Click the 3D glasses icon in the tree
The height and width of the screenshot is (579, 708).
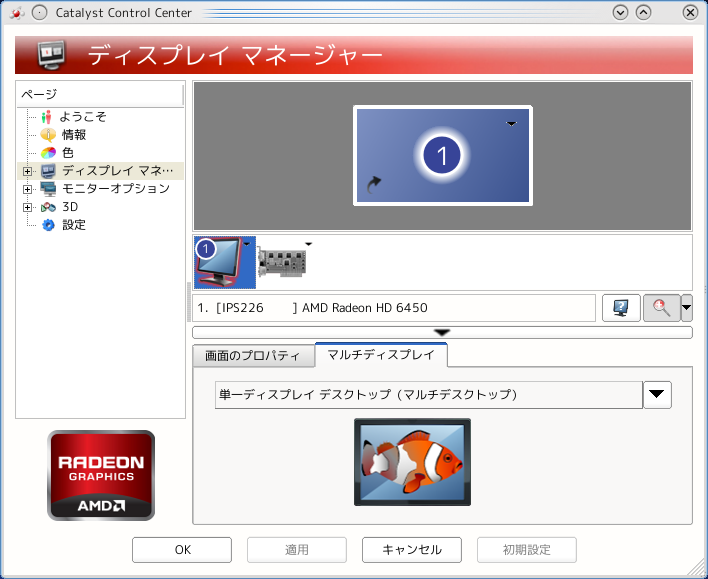[48, 207]
